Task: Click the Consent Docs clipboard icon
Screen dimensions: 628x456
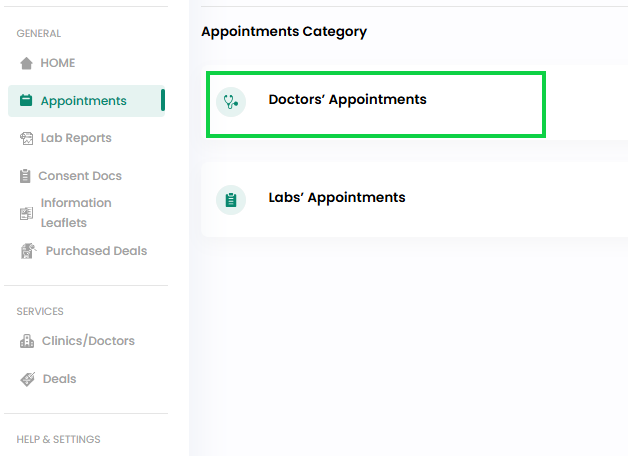Action: pos(25,176)
